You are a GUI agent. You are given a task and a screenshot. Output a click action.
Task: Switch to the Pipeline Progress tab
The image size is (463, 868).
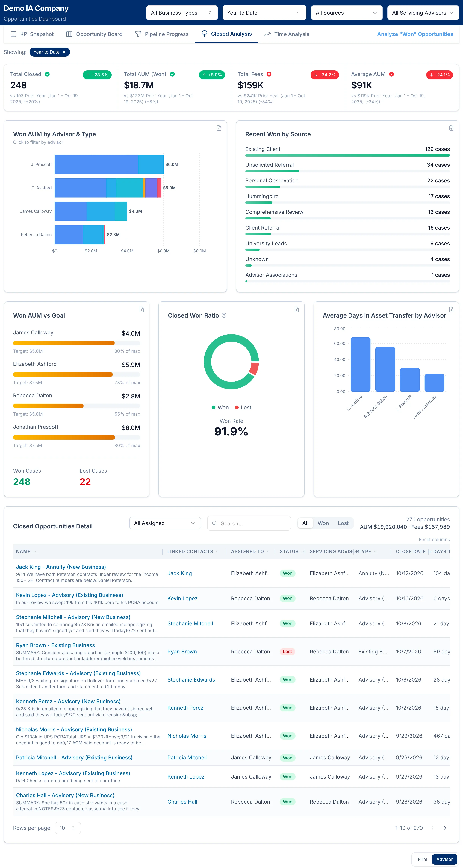[x=162, y=34]
